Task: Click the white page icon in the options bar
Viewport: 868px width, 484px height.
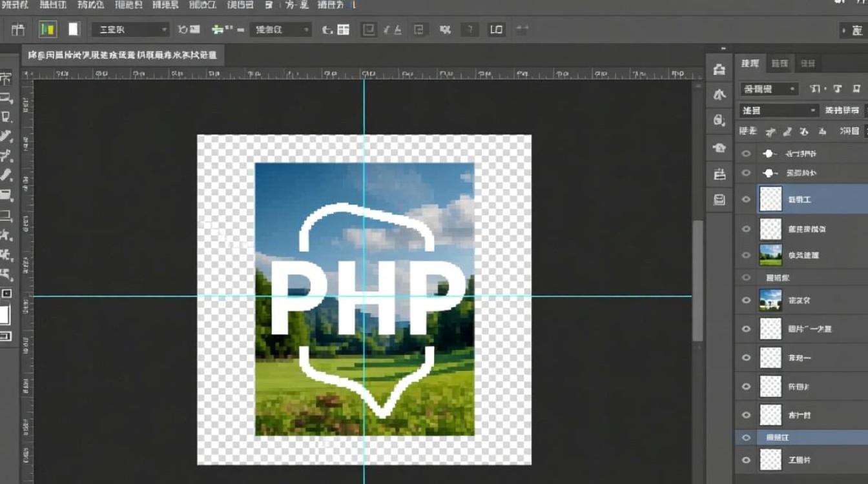Action: tap(74, 29)
